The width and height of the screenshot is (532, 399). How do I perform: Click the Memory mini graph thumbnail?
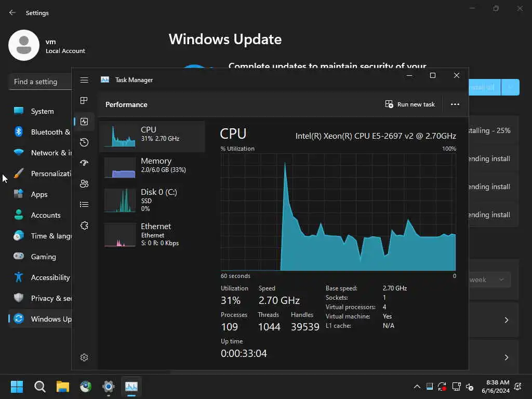(x=120, y=168)
